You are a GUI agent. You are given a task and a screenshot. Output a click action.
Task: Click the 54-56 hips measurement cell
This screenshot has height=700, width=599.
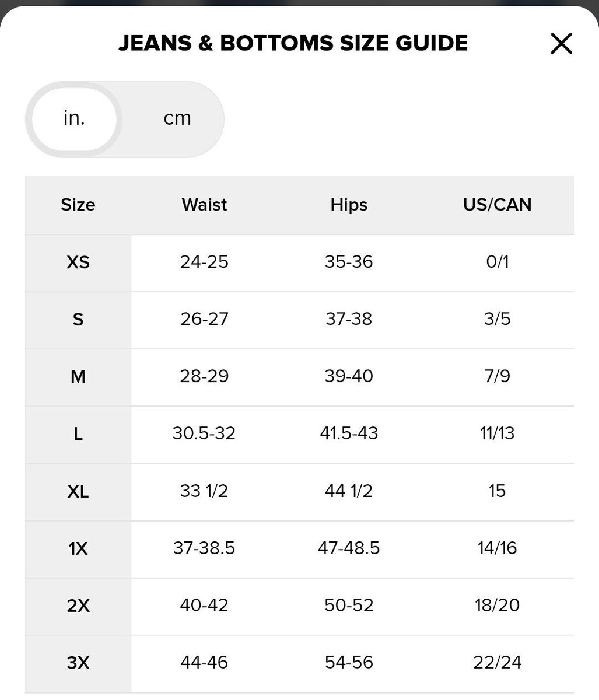pos(349,663)
